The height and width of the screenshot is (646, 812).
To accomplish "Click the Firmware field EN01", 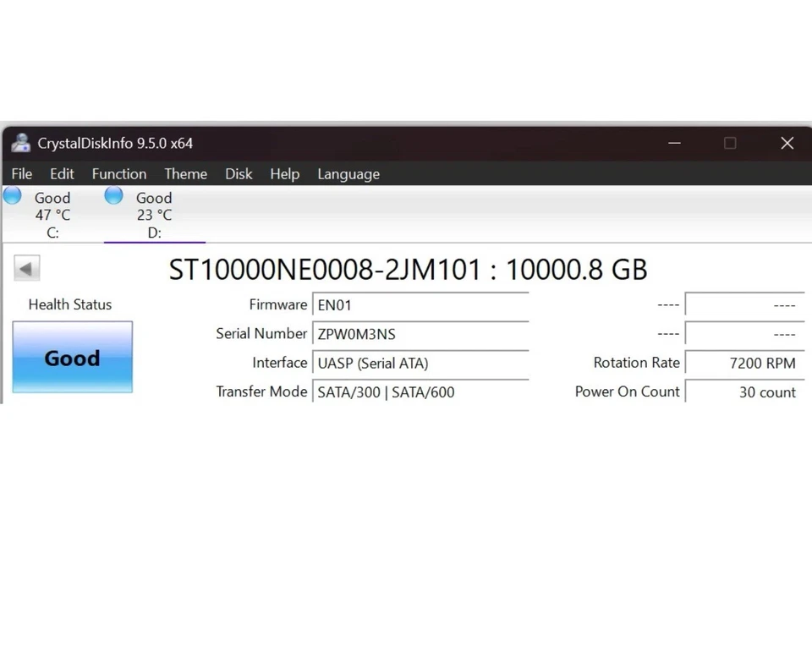I will pos(420,304).
